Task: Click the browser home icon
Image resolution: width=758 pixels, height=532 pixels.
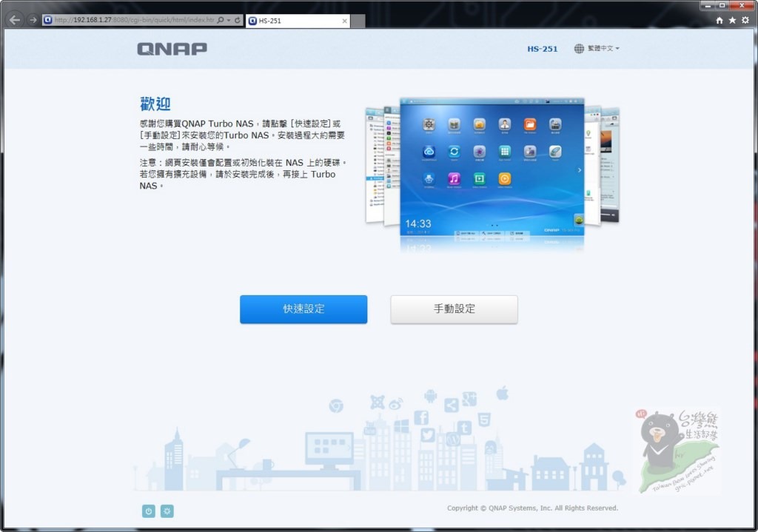Action: pos(720,20)
